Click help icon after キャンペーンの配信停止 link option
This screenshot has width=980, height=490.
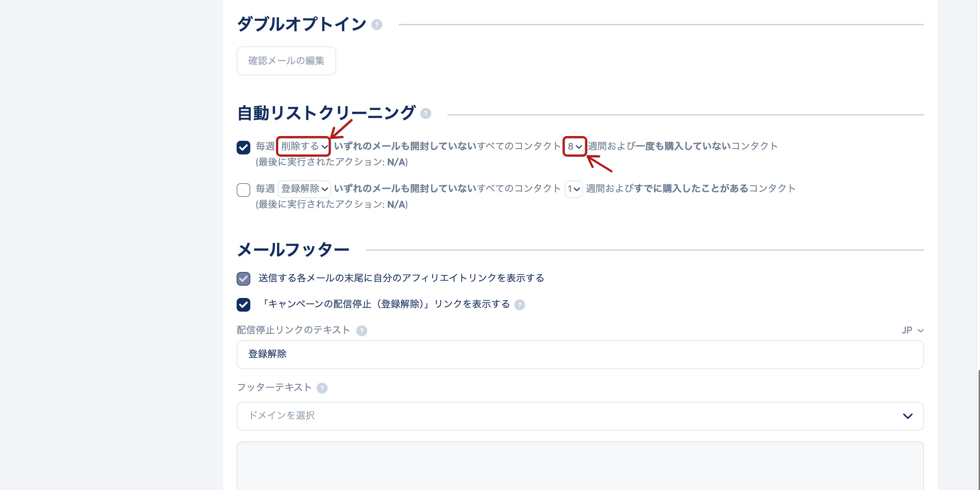tap(519, 305)
